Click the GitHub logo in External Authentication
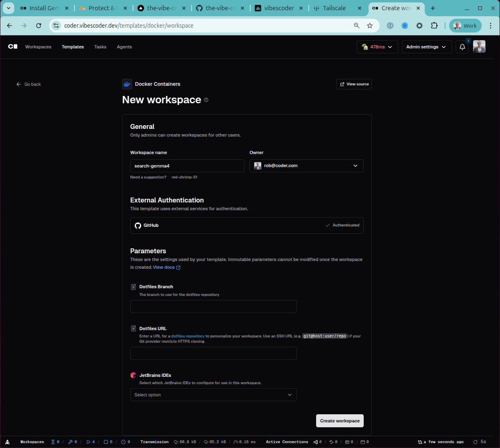This screenshot has height=448, width=500. click(x=138, y=226)
